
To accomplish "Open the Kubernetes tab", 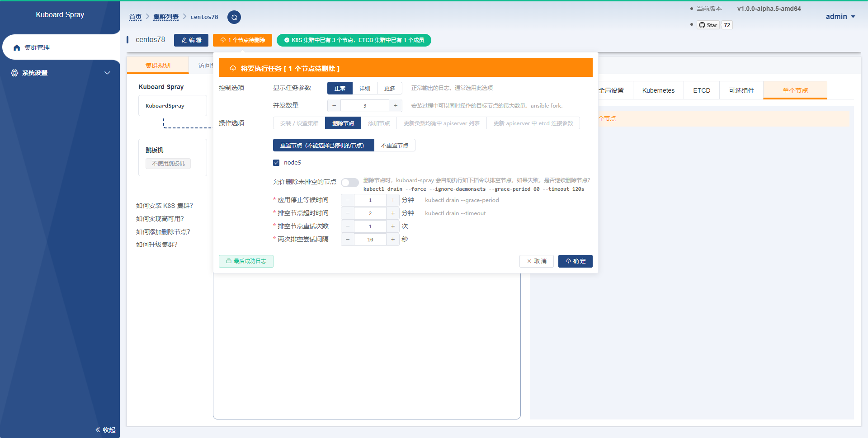I will [658, 90].
